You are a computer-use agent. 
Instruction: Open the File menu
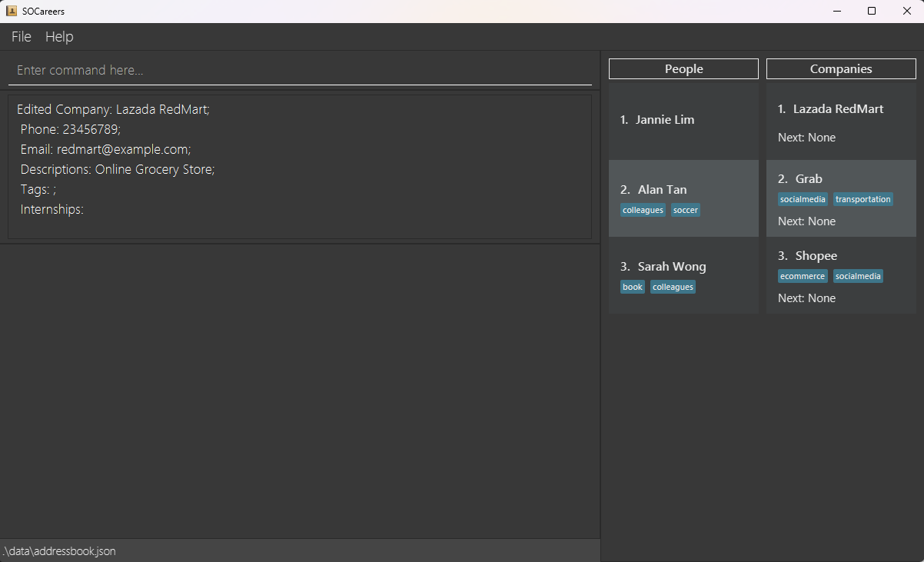(x=22, y=37)
